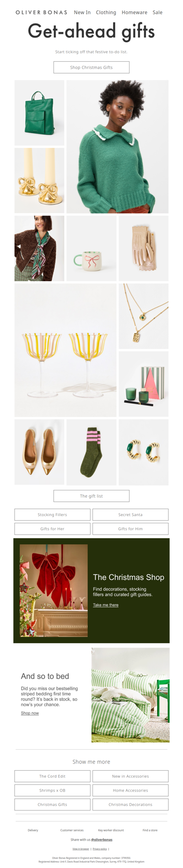Select the green leather backpack image
Viewport: 183px width, 868px height.
[x=39, y=113]
